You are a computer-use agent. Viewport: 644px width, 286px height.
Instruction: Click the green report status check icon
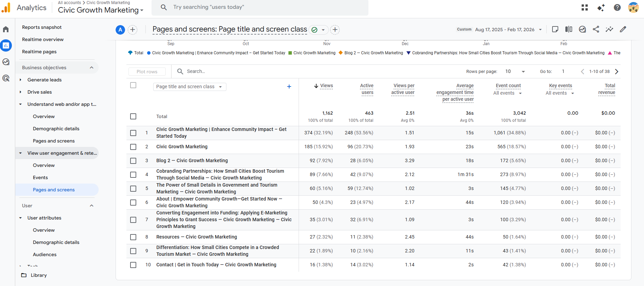coord(315,30)
